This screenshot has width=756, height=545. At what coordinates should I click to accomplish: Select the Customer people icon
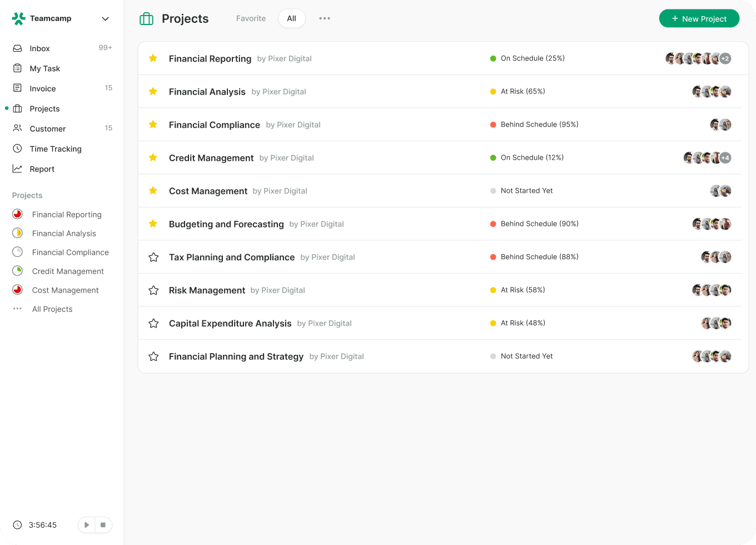click(18, 128)
